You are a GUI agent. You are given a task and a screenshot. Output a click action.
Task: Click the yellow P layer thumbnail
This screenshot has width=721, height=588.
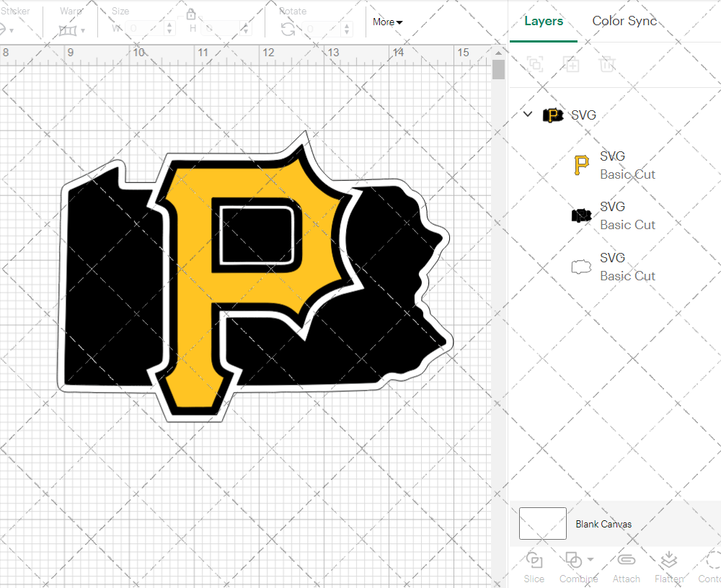[581, 165]
